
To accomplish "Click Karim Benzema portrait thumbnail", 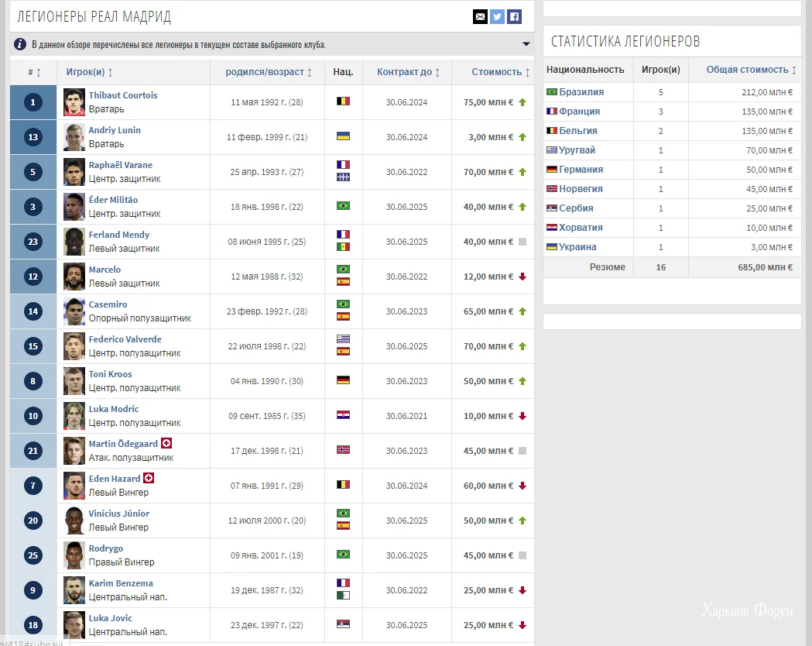I will [74, 590].
